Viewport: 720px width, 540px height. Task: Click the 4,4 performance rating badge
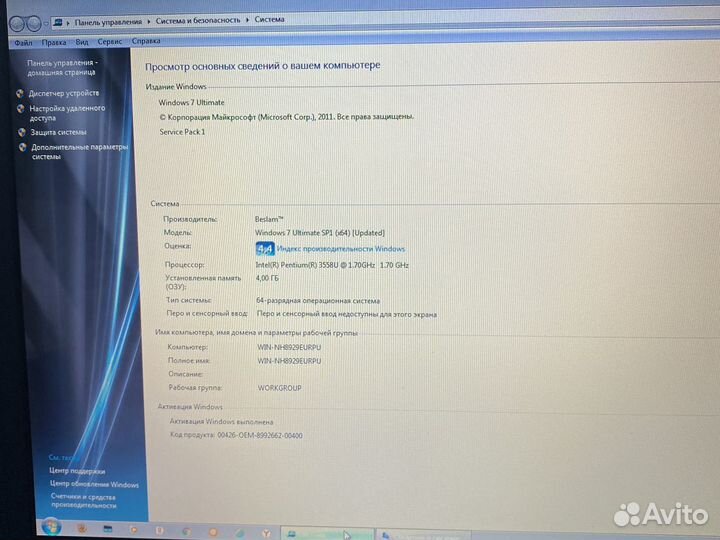[x=265, y=249]
